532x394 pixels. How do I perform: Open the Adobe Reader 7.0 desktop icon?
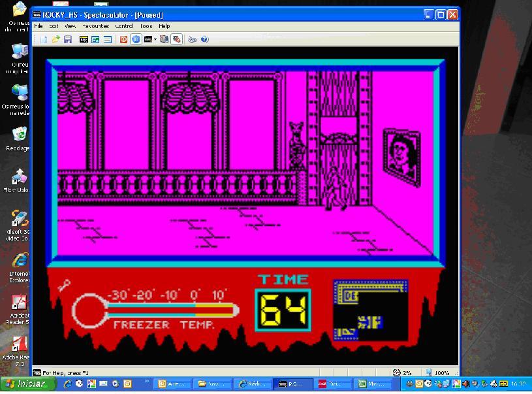[x=18, y=352]
